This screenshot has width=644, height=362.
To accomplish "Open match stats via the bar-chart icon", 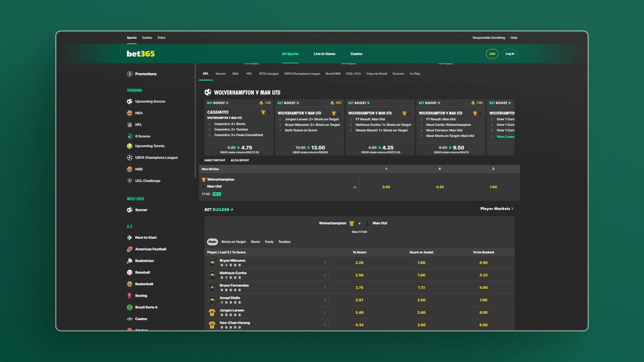I will 355,187.
